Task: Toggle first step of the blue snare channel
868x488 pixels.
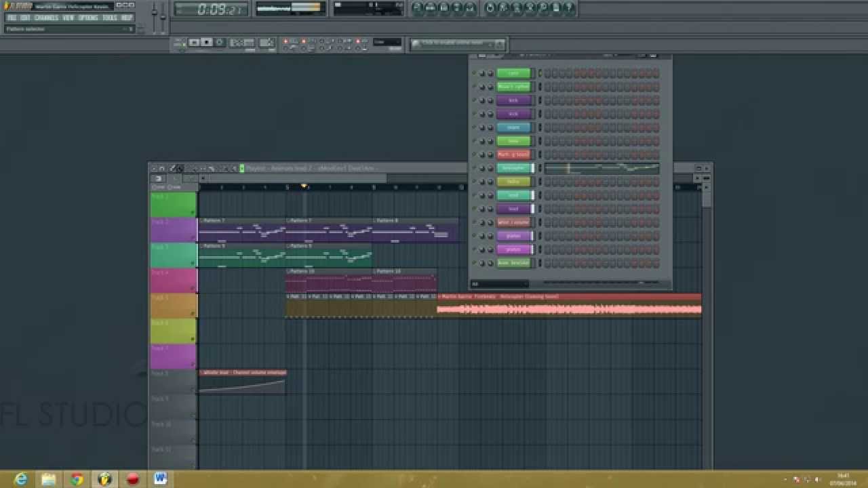Action: click(x=547, y=127)
